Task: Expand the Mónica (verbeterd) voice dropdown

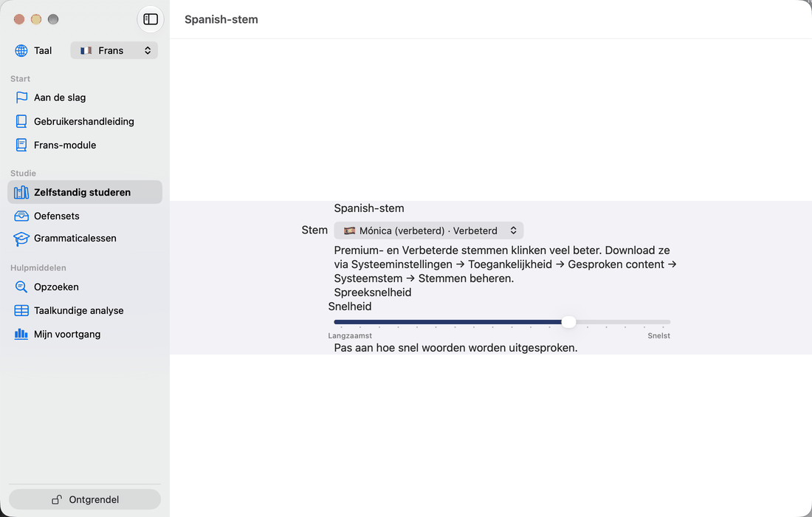Action: [x=428, y=230]
